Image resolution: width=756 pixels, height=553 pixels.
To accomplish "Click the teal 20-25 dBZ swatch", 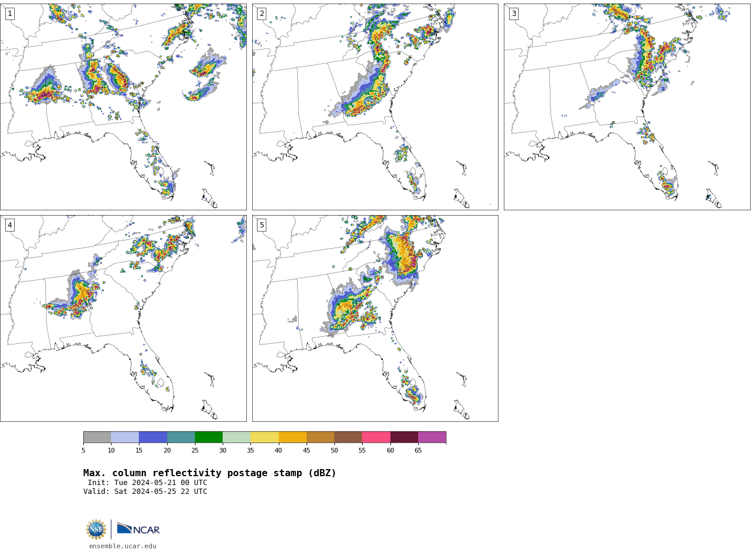I will [181, 437].
